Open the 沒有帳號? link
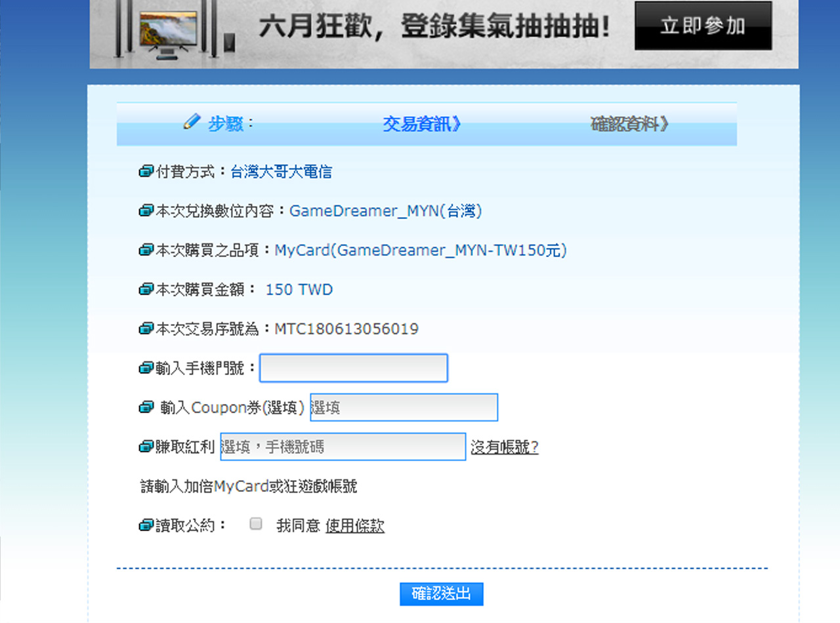Image resolution: width=840 pixels, height=623 pixels. pyautogui.click(x=505, y=447)
